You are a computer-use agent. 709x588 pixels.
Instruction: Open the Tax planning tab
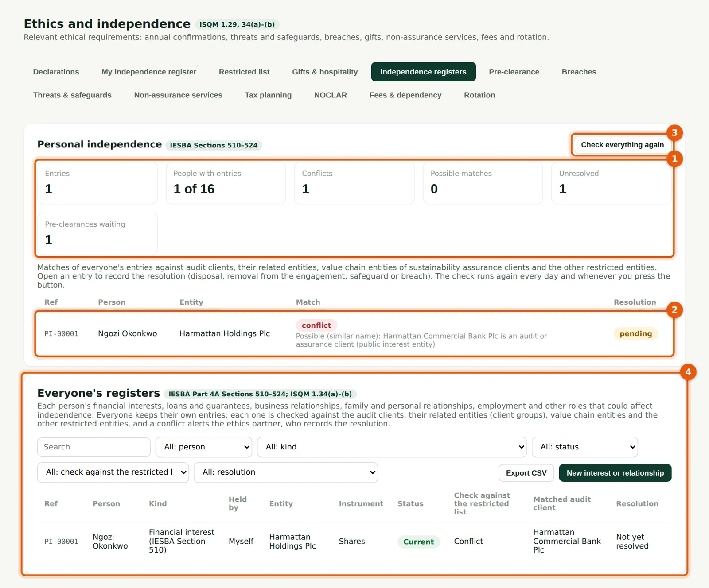click(268, 95)
